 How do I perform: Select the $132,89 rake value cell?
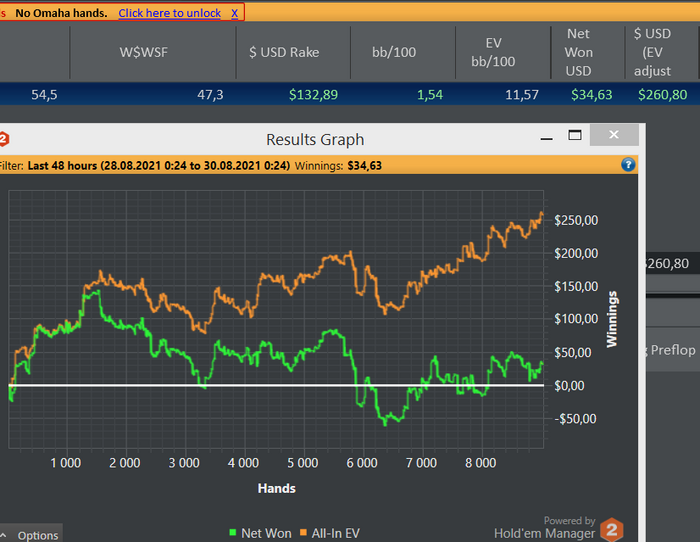pyautogui.click(x=313, y=95)
